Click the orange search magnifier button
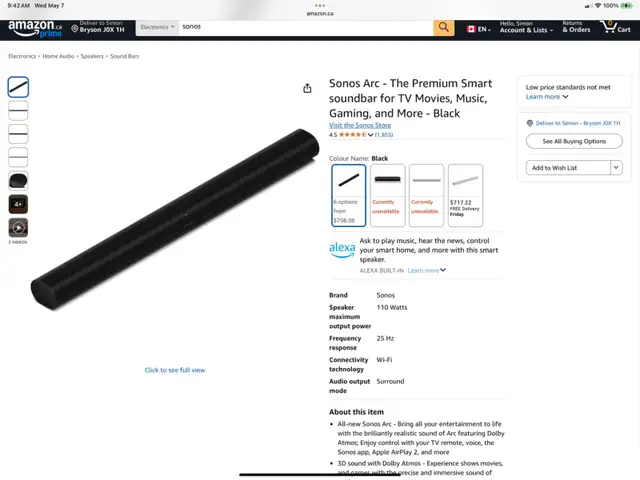640x480 pixels. 443,27
